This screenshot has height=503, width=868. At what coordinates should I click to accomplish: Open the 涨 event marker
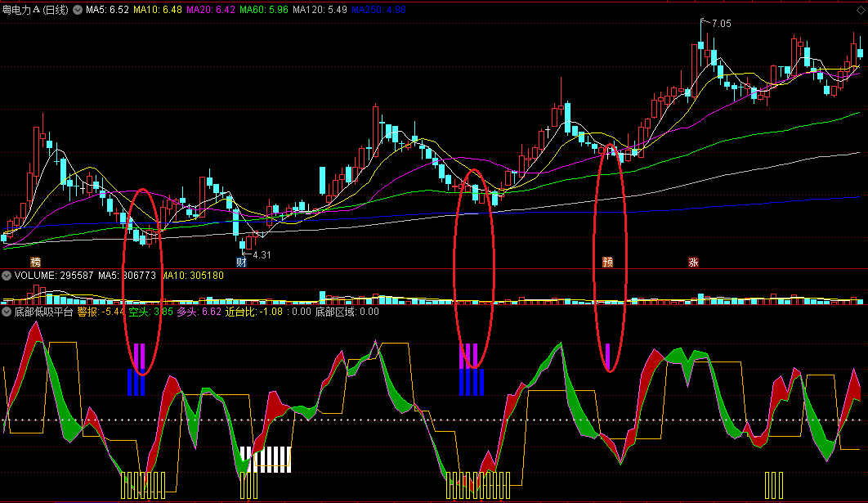[x=693, y=262]
